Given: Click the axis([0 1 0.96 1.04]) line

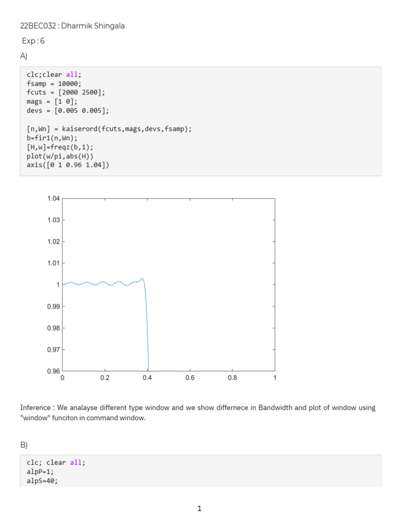Looking at the screenshot, I should [x=68, y=165].
